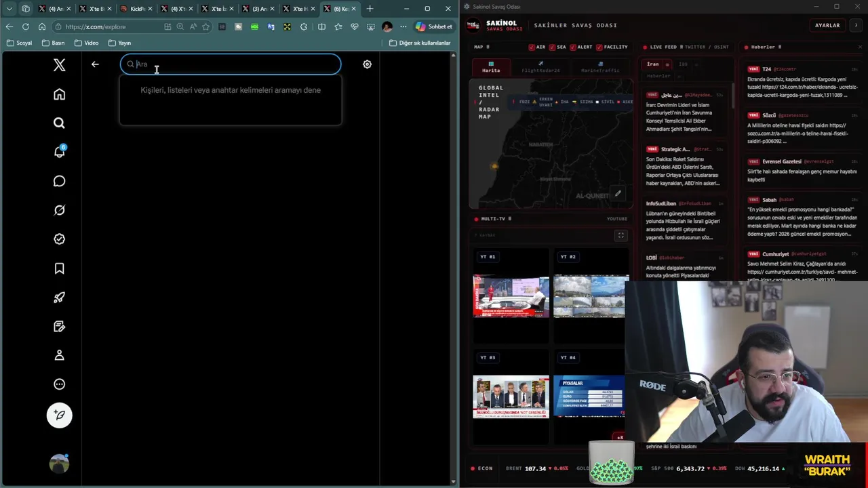Screen dimensions: 868x488
Task: Open the Explore search icon in X sidebar
Action: point(59,123)
